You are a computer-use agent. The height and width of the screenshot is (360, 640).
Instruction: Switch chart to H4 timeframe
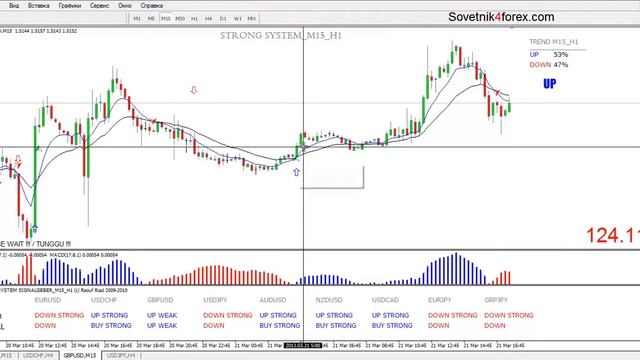[x=209, y=18]
